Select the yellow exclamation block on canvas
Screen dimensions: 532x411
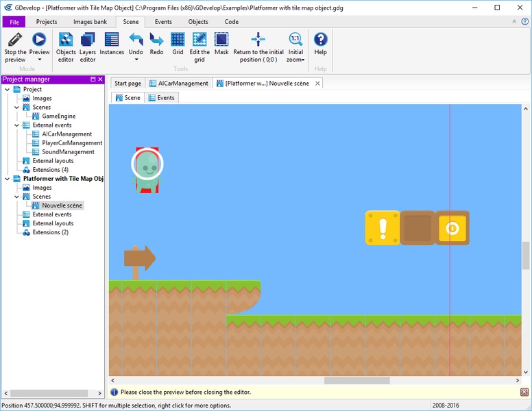pyautogui.click(x=382, y=228)
